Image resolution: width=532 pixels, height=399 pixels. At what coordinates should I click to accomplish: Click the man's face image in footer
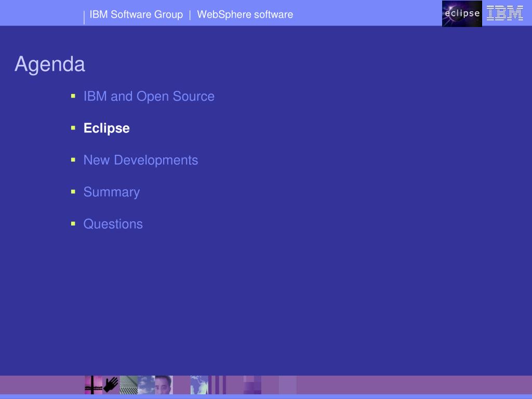[x=164, y=385]
